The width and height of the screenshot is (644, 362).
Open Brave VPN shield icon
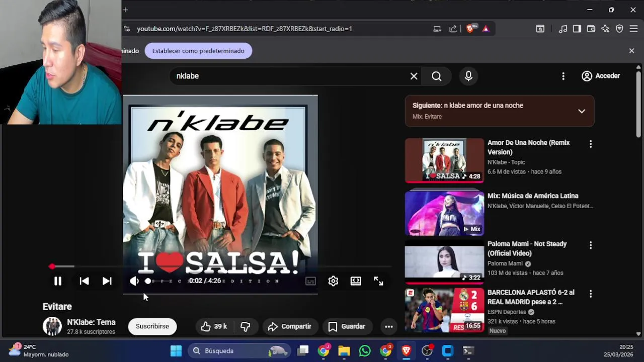point(619,29)
